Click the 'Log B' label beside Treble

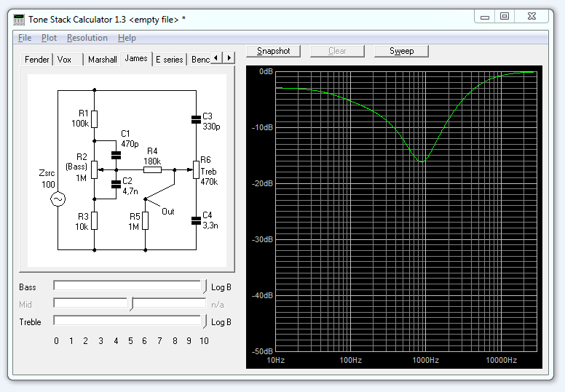tap(221, 322)
